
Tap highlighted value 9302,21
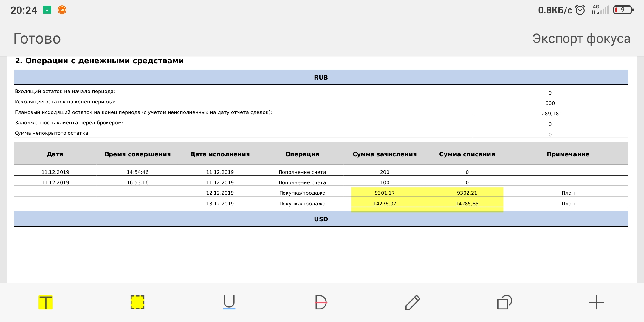pyautogui.click(x=467, y=193)
